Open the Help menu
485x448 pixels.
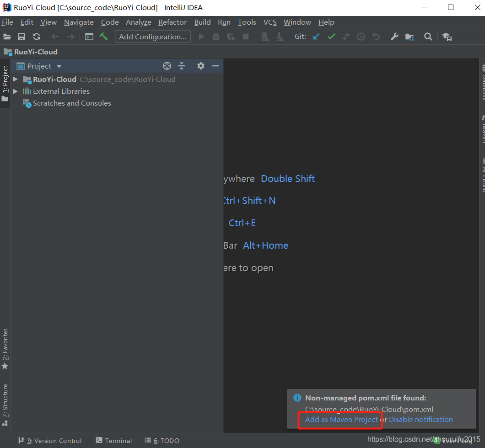pos(326,22)
